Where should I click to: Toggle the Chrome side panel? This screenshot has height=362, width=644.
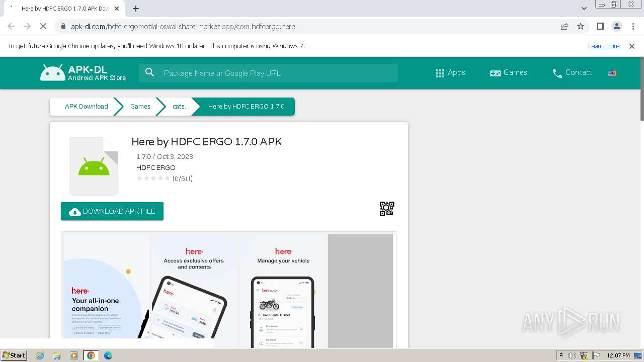coord(601,26)
